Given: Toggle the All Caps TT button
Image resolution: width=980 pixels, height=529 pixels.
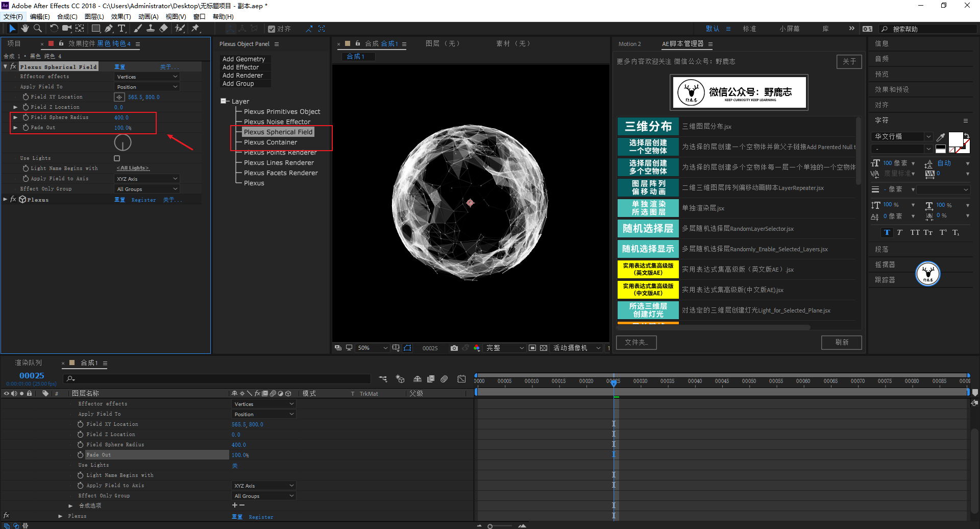Looking at the screenshot, I should (x=915, y=232).
